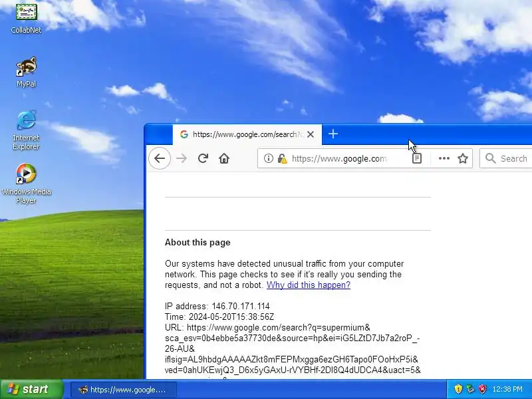Show site information via the info icon

[x=269, y=158]
